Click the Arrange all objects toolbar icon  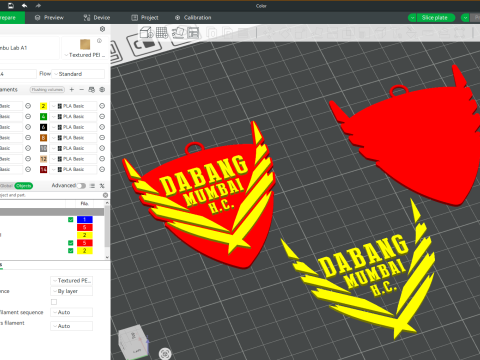pyautogui.click(x=193, y=33)
